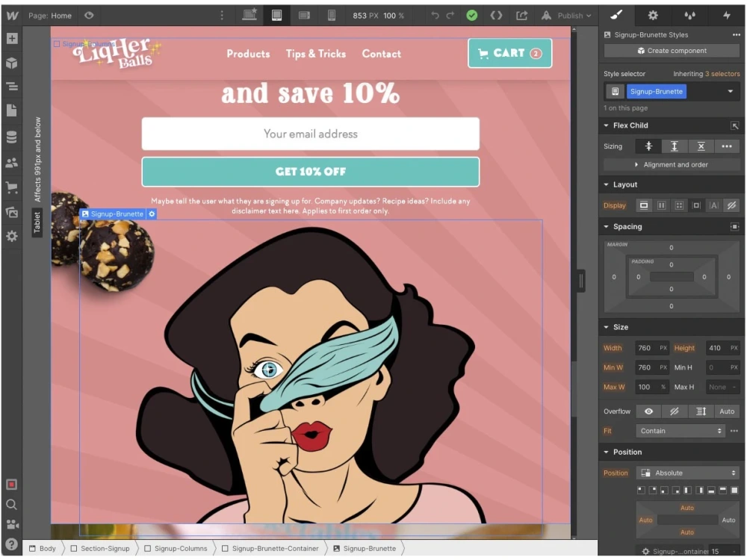Open the Position dropdown showing Absolute
The height and width of the screenshot is (560, 747).
point(687,473)
